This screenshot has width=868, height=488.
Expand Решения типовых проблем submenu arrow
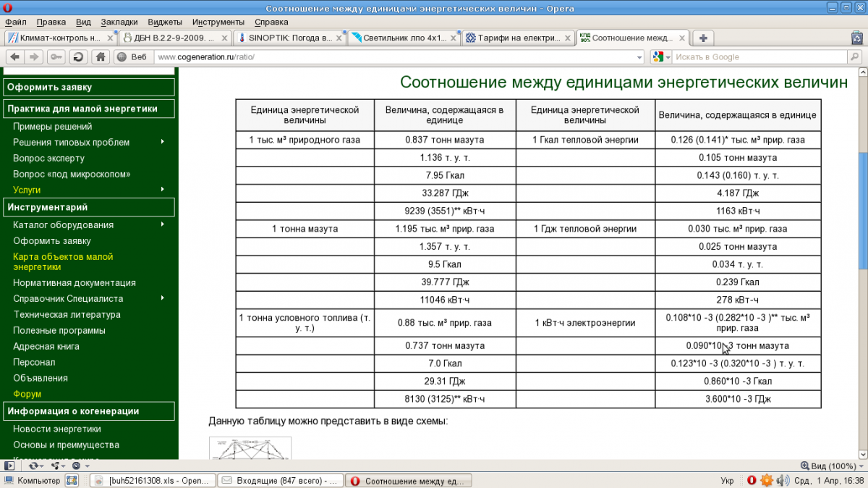[163, 142]
